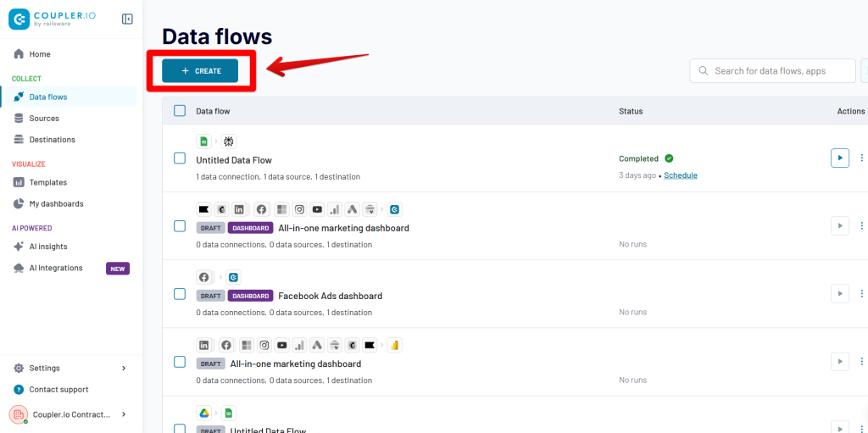The width and height of the screenshot is (868, 433).
Task: Open AI insights in the sidebar
Action: (x=48, y=247)
